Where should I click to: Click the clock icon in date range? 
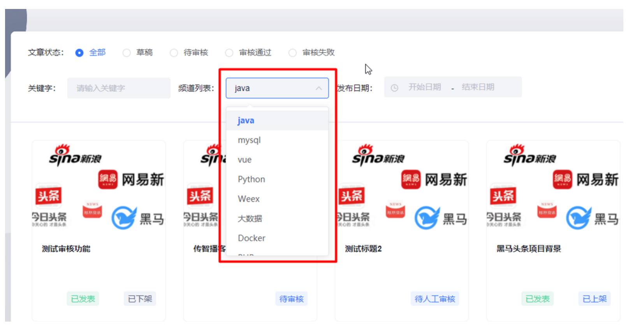[394, 88]
